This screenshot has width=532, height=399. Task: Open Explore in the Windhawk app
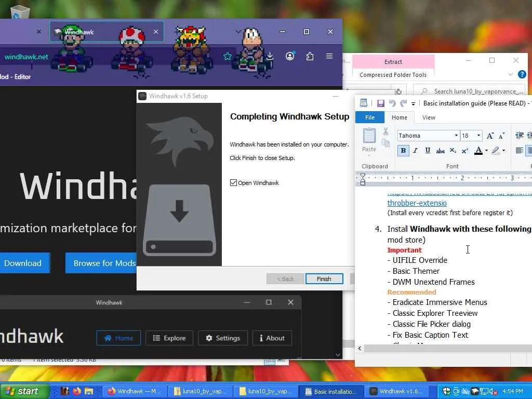pyautogui.click(x=169, y=338)
